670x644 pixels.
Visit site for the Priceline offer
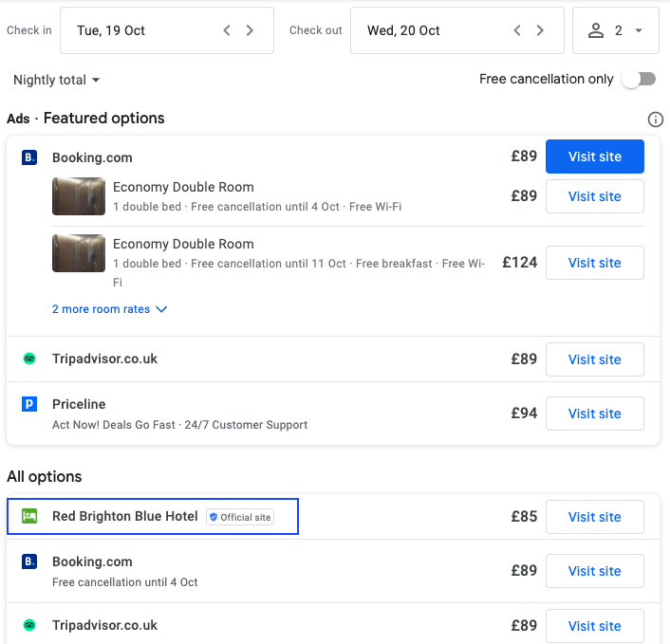(594, 414)
